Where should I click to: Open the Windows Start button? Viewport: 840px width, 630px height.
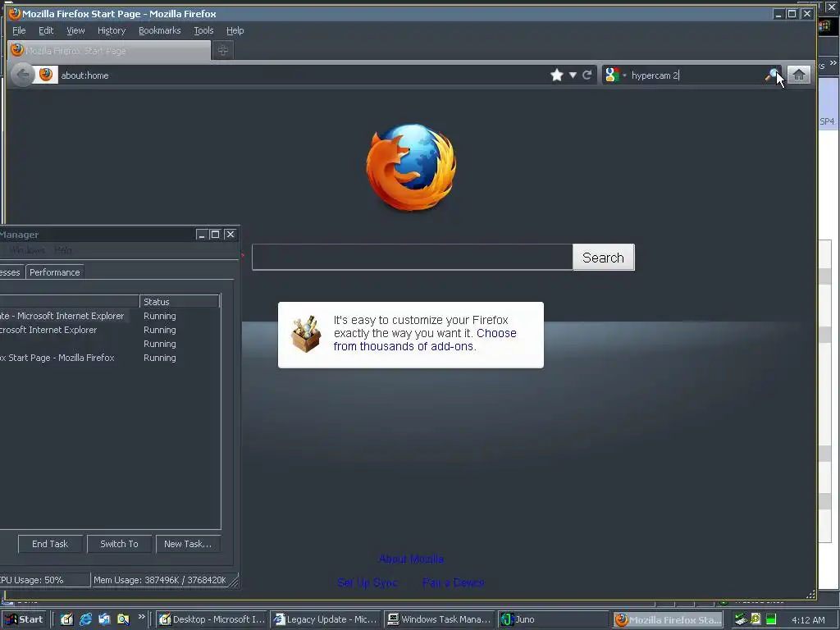pyautogui.click(x=24, y=619)
